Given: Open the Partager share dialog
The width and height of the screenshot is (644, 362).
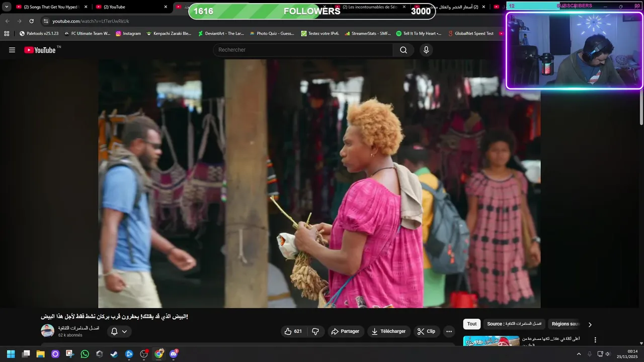Looking at the screenshot, I should click(346, 331).
